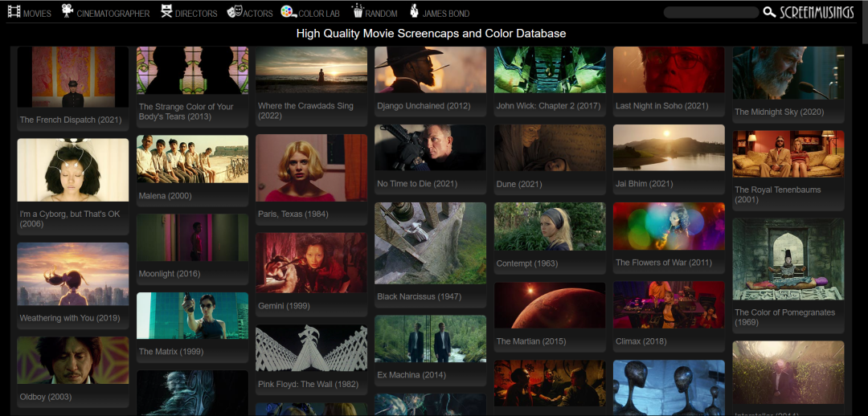This screenshot has height=416, width=868.
Task: Open The Matrix (1999) thumbnail
Action: click(x=193, y=316)
